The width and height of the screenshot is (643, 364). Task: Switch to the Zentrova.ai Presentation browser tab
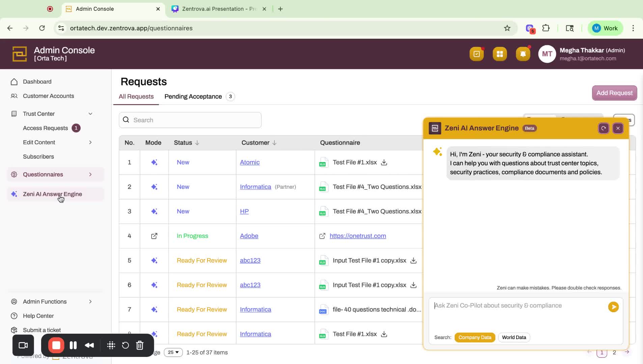[x=219, y=9]
